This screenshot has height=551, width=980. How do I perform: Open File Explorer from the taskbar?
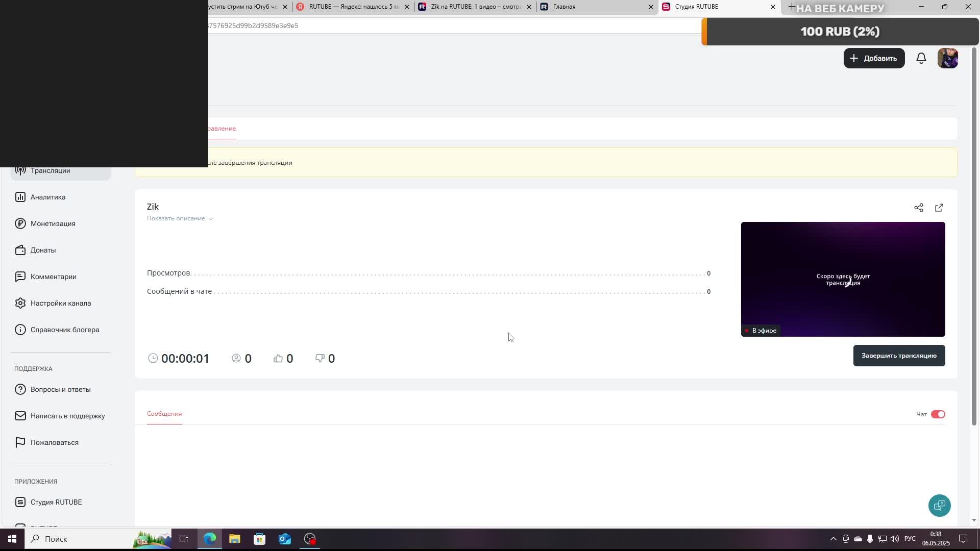pyautogui.click(x=234, y=539)
